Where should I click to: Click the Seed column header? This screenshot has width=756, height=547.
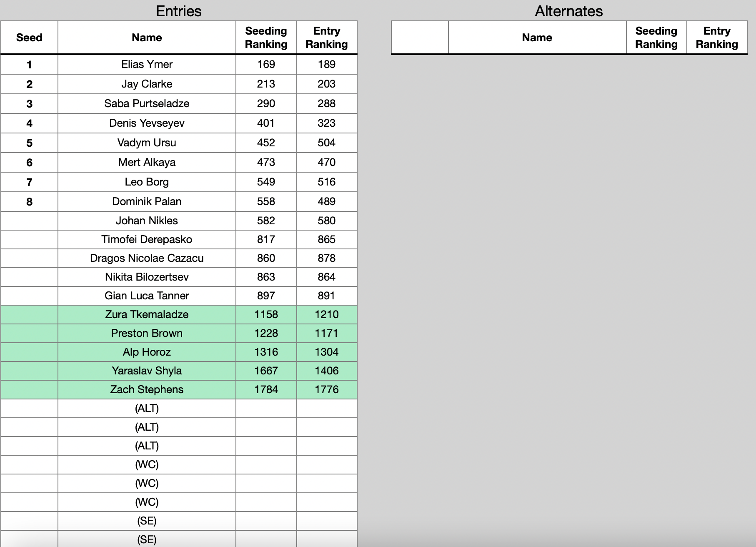pyautogui.click(x=29, y=38)
